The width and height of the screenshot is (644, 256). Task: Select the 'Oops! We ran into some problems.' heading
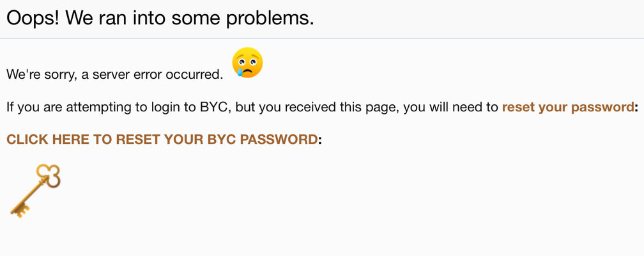coord(160,18)
